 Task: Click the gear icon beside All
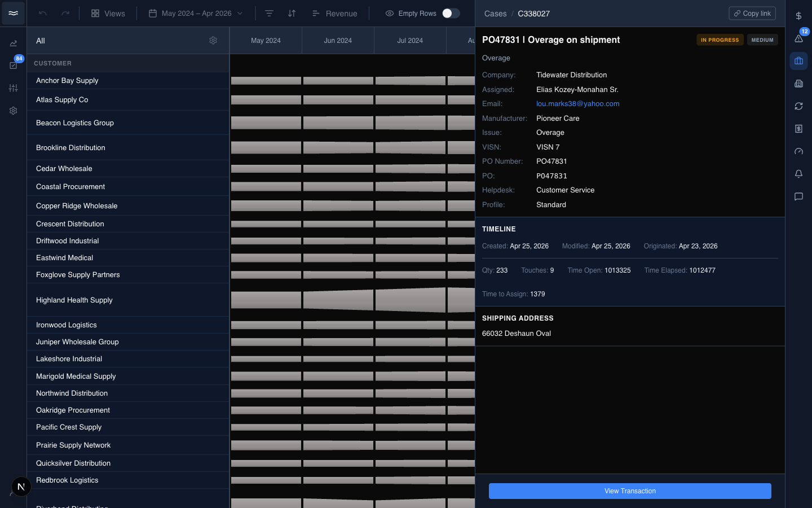pyautogui.click(x=213, y=41)
